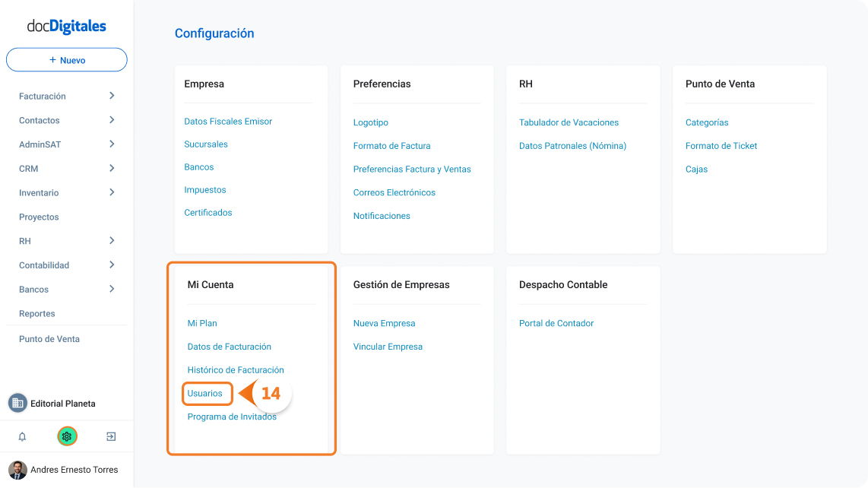Open the Formato de Factura link
The height and width of the screenshot is (488, 868).
(392, 146)
